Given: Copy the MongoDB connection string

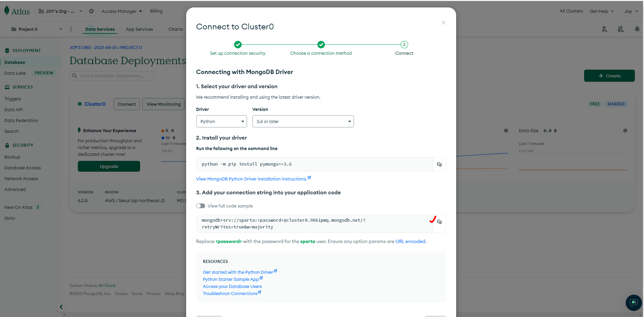Looking at the screenshot, I should coord(439,222).
